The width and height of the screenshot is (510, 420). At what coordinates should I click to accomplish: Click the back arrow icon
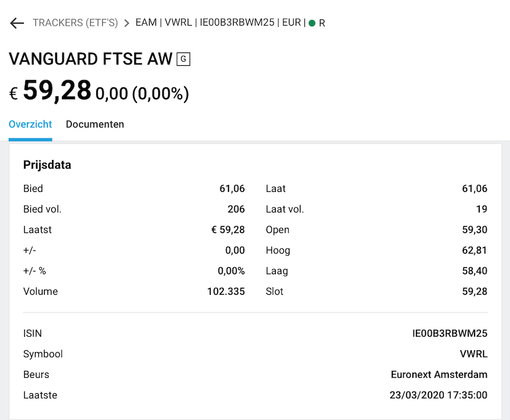[x=17, y=23]
